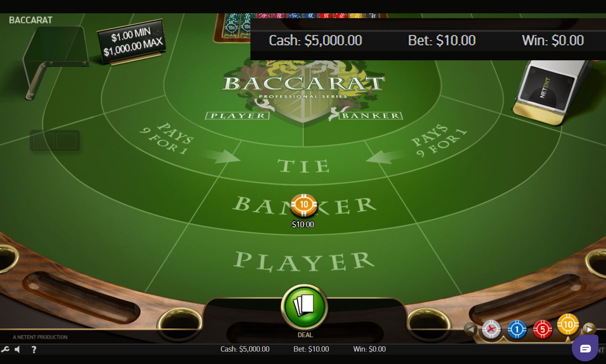Click the NetEnt card shoe
This screenshot has height=364, width=606.
(x=553, y=91)
